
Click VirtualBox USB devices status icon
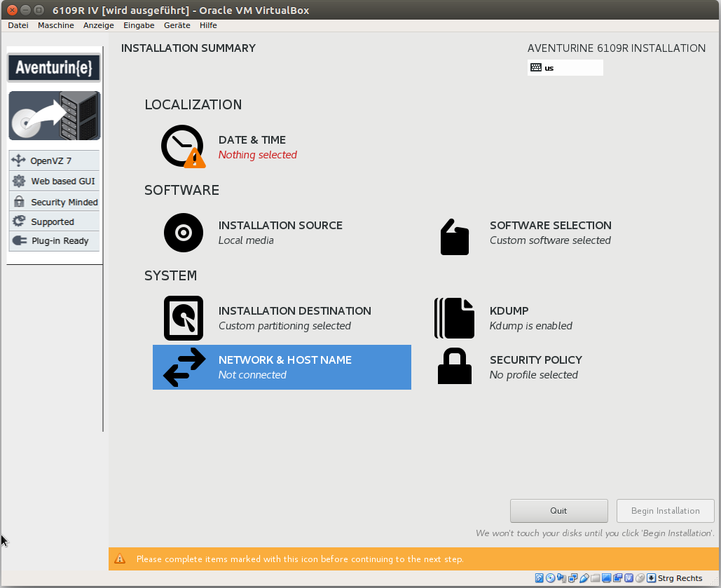pyautogui.click(x=584, y=578)
